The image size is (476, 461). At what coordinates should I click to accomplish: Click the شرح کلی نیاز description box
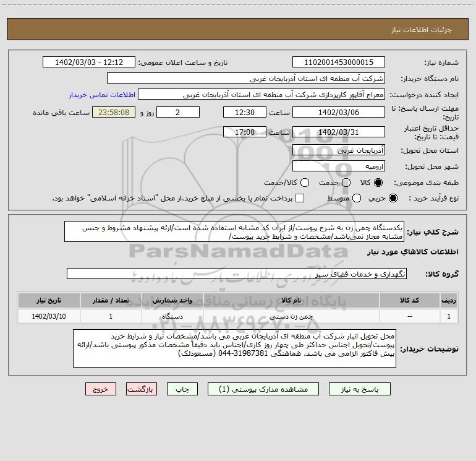pyautogui.click(x=234, y=231)
